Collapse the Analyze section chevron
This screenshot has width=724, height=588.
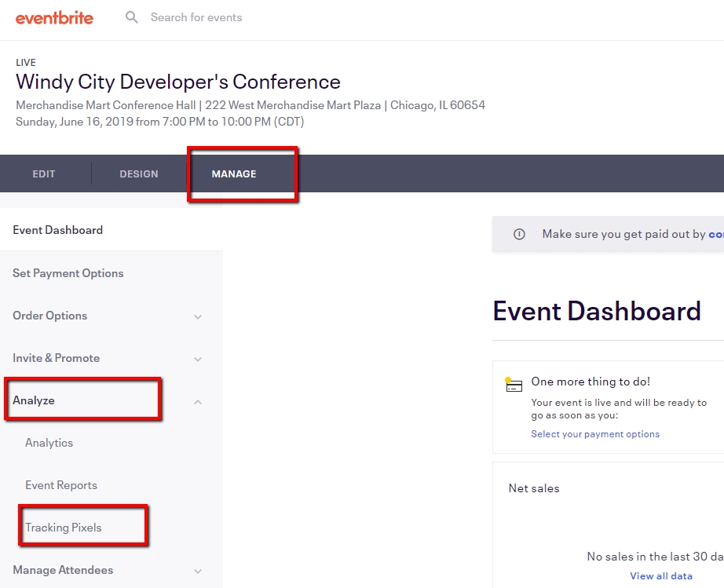pos(198,401)
